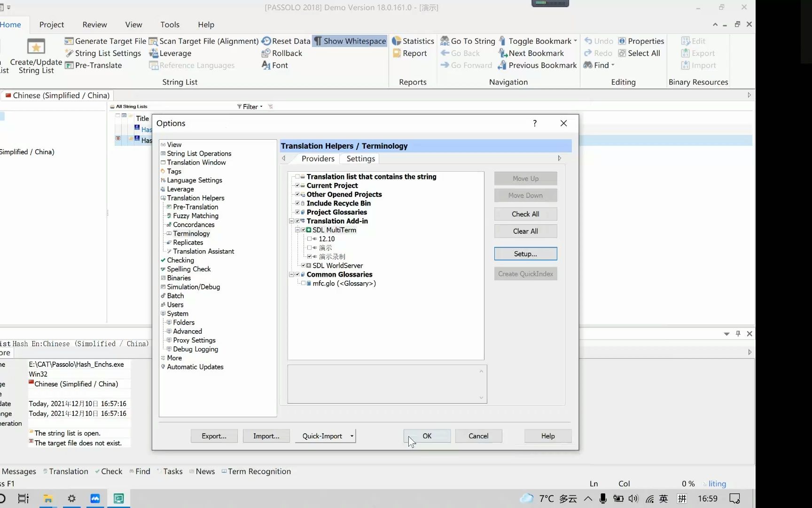Open File Explorer from the taskbar
This screenshot has width=812, height=508.
(x=48, y=499)
